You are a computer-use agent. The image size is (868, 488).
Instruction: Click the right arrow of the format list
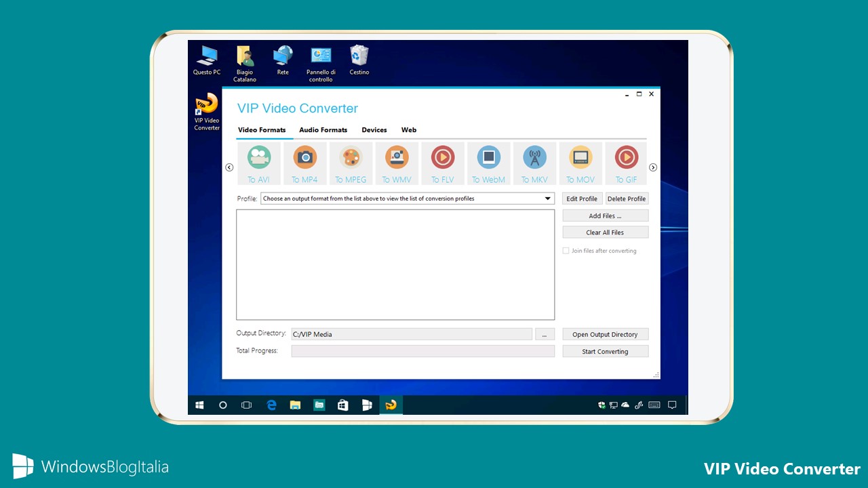(x=653, y=167)
